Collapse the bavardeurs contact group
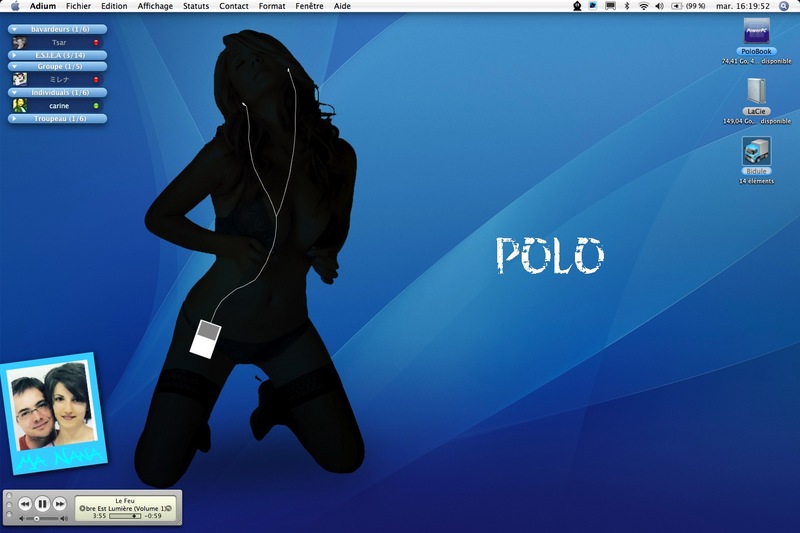 click(15, 29)
